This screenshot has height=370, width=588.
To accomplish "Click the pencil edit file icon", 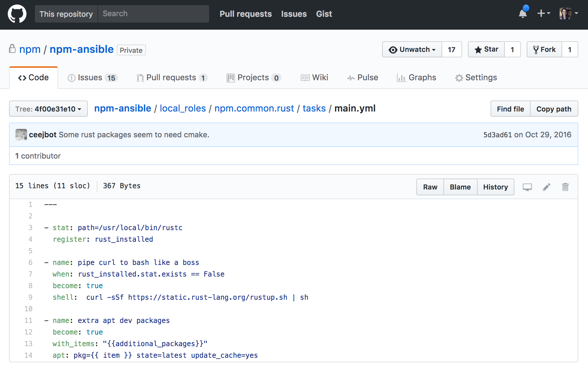I will pyautogui.click(x=546, y=187).
